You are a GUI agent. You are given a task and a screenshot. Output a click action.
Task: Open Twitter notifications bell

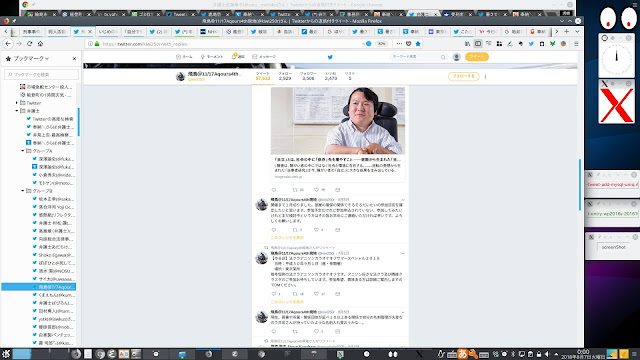coord(238,57)
